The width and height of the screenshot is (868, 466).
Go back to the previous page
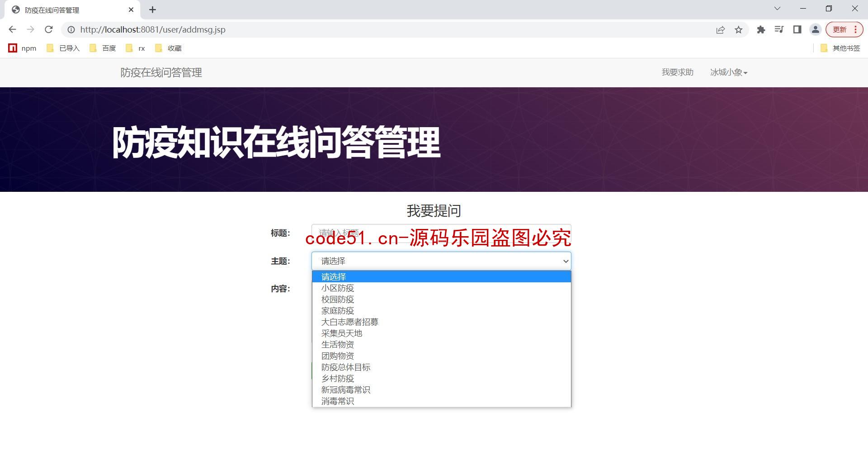(x=12, y=29)
